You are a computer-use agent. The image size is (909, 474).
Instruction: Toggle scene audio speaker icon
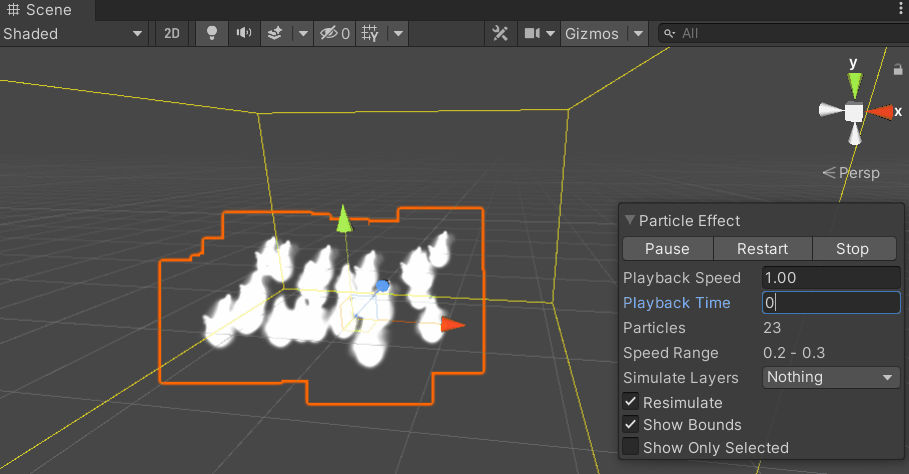(x=244, y=34)
